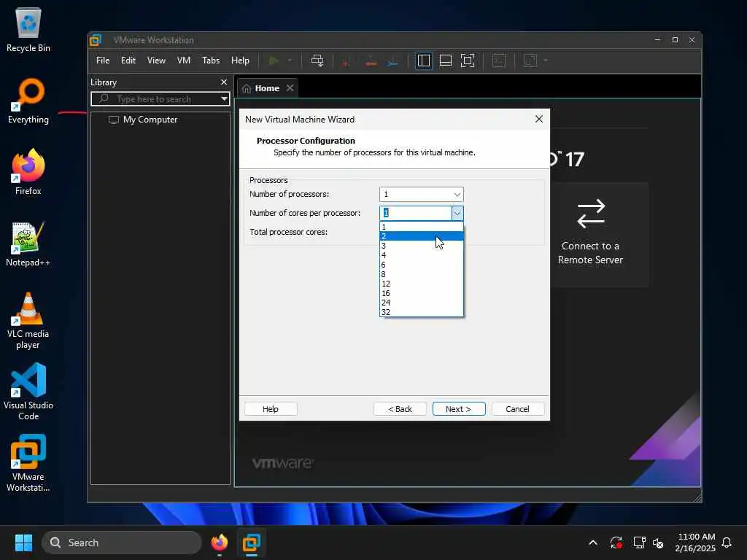Proceed with the Next > button
Image resolution: width=747 pixels, height=560 pixels.
(x=459, y=409)
